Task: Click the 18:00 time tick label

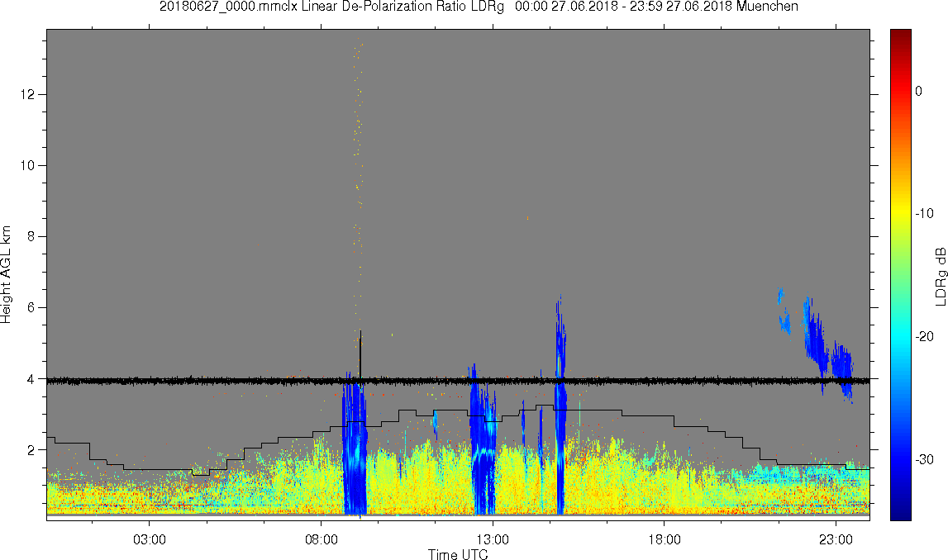Action: click(x=665, y=539)
